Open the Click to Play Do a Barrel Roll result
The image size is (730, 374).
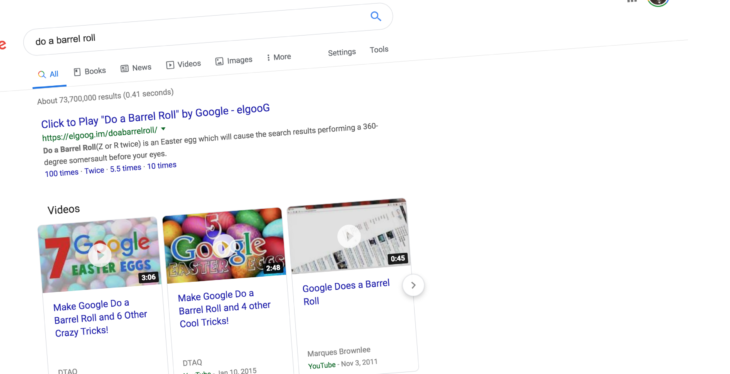(x=155, y=116)
